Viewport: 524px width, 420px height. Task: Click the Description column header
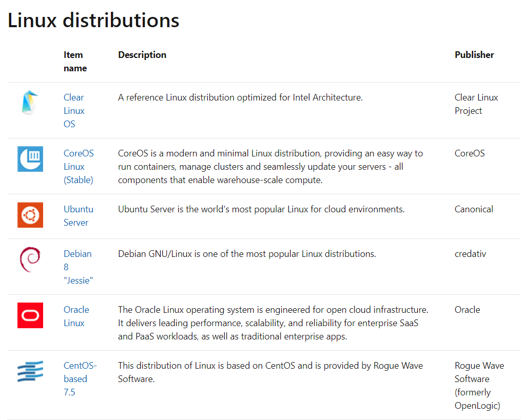pyautogui.click(x=142, y=54)
